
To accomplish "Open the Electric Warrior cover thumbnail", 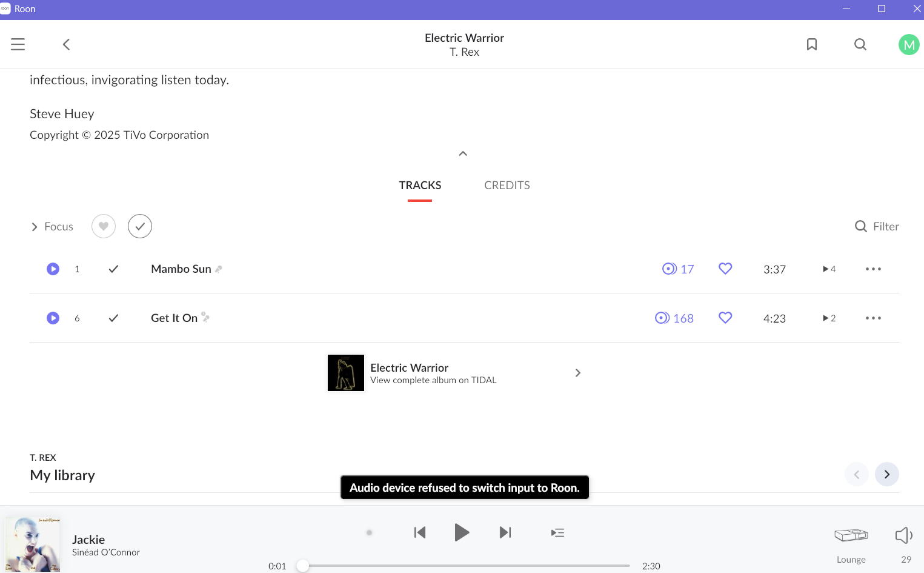I will pos(346,373).
